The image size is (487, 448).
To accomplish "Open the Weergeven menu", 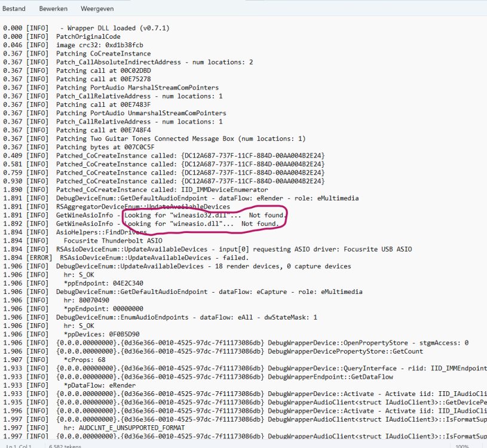I will click(97, 9).
